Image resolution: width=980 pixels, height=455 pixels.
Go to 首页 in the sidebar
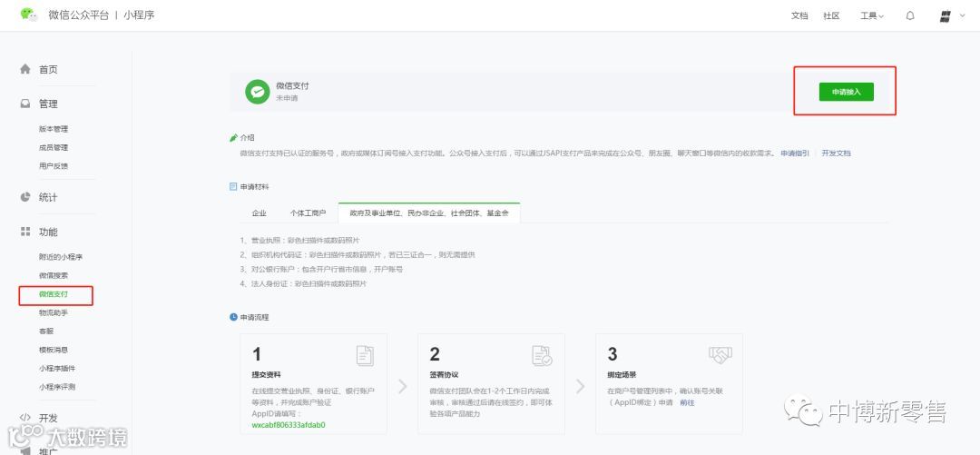[48, 69]
